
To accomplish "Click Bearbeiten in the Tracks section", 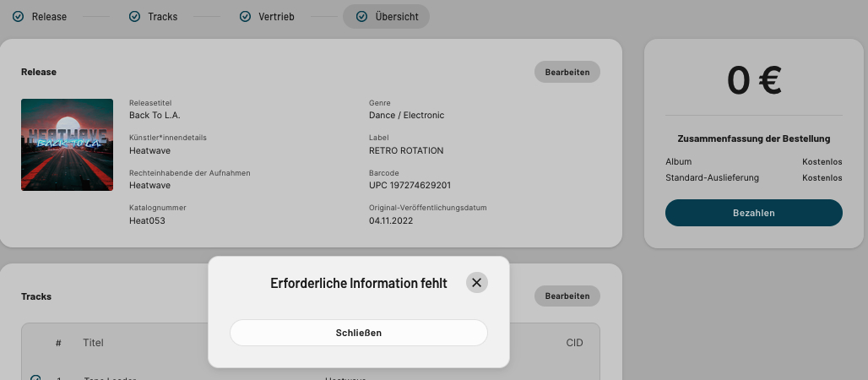I will tap(567, 296).
